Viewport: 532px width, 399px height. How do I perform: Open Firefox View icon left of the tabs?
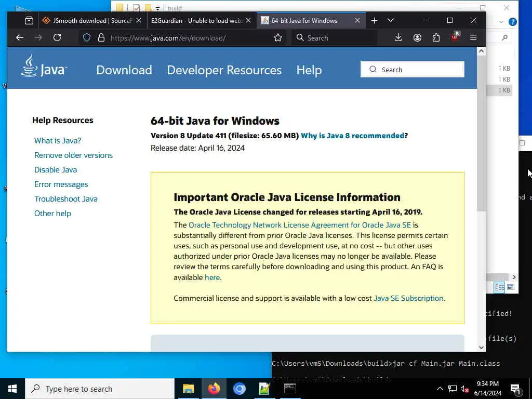click(29, 21)
